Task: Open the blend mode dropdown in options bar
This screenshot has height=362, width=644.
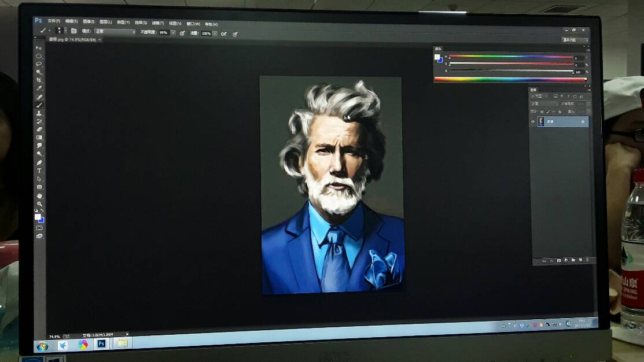Action: pos(115,32)
